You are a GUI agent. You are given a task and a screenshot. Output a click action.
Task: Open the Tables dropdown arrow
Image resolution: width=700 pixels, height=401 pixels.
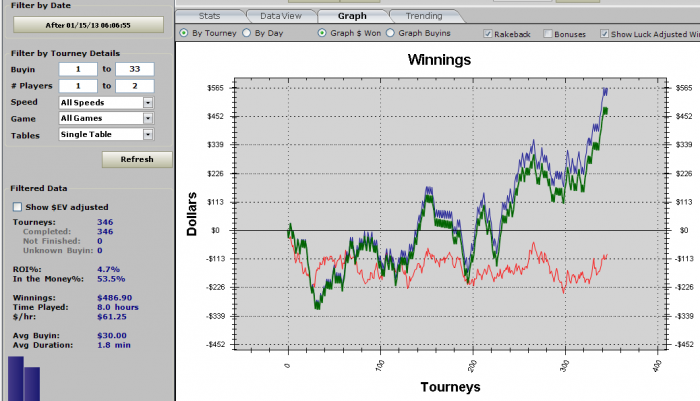coord(148,134)
